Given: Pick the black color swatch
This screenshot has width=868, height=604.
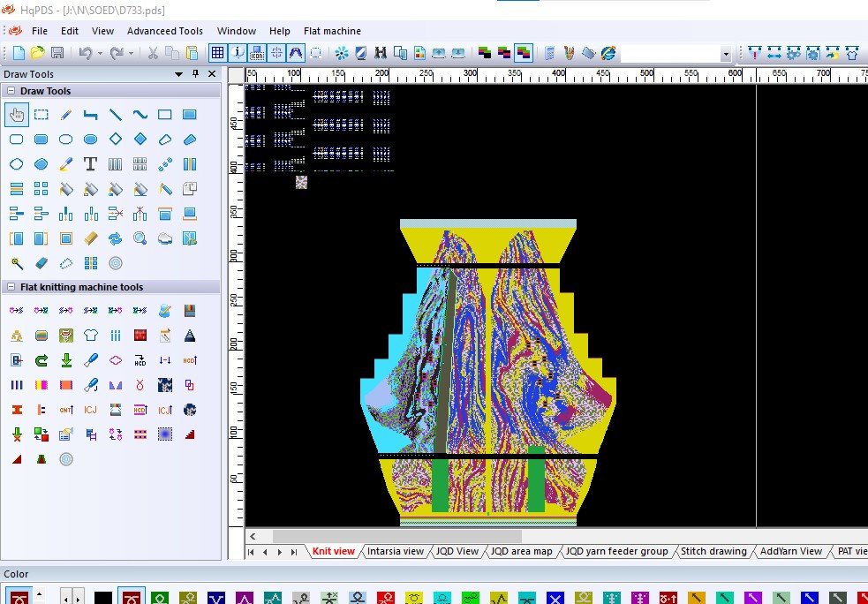Looking at the screenshot, I should (x=103, y=598).
